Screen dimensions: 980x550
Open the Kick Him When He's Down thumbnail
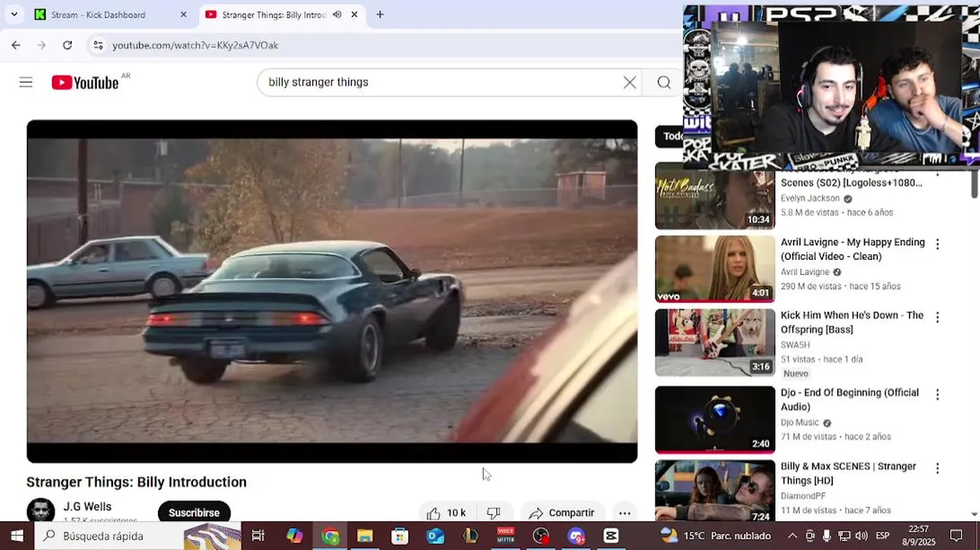click(x=715, y=342)
